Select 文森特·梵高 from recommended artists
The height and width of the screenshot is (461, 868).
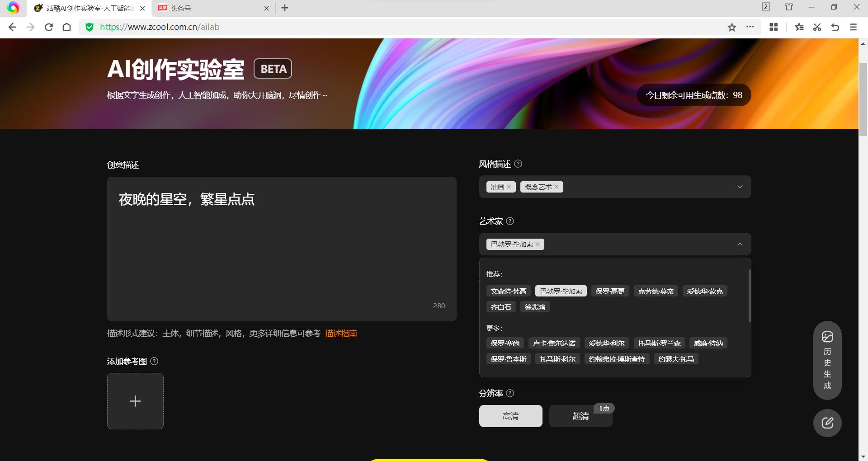(508, 291)
